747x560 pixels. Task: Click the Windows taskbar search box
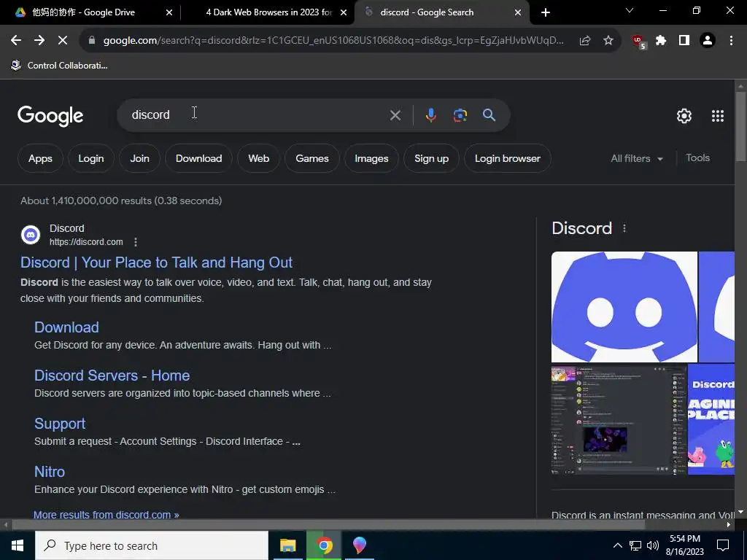(x=152, y=545)
